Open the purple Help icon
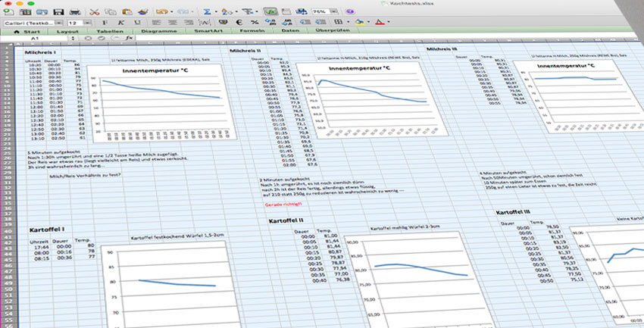 coord(349,12)
